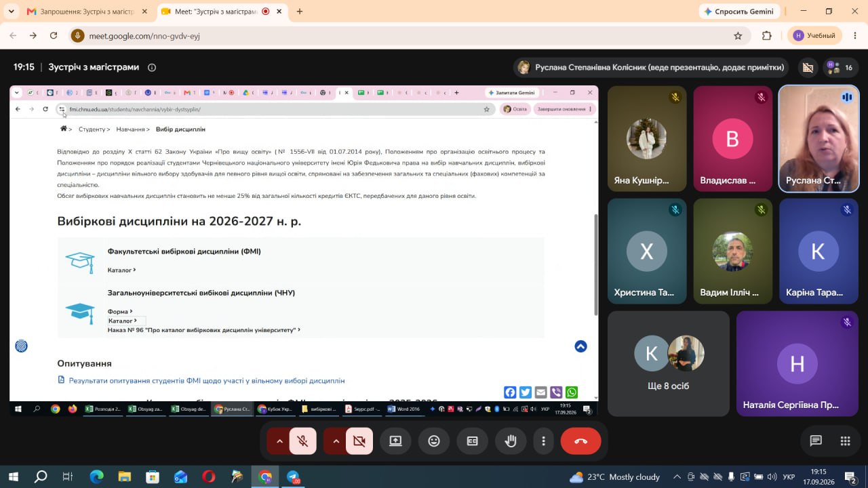Open the Meet activities grid icon
868x488 pixels.
tap(845, 441)
